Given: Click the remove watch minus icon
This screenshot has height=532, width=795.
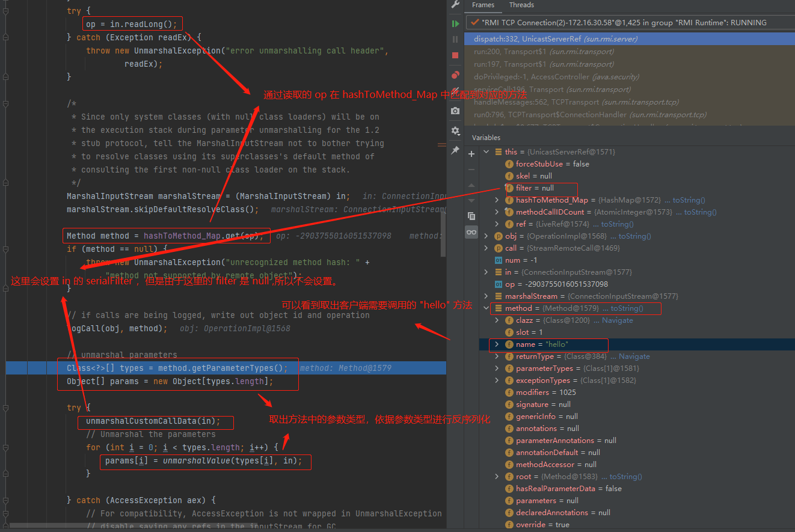Looking at the screenshot, I should tap(471, 170).
